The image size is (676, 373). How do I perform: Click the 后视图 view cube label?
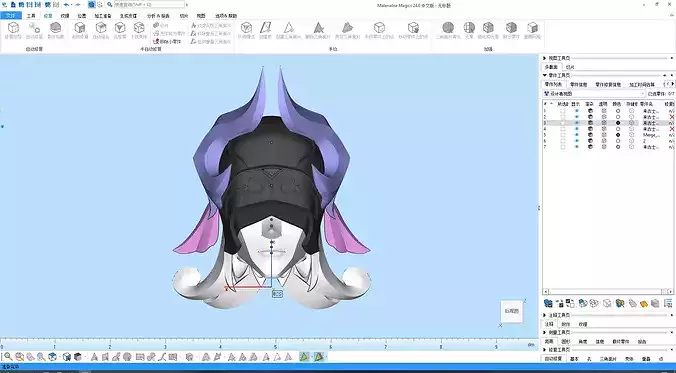(512, 311)
